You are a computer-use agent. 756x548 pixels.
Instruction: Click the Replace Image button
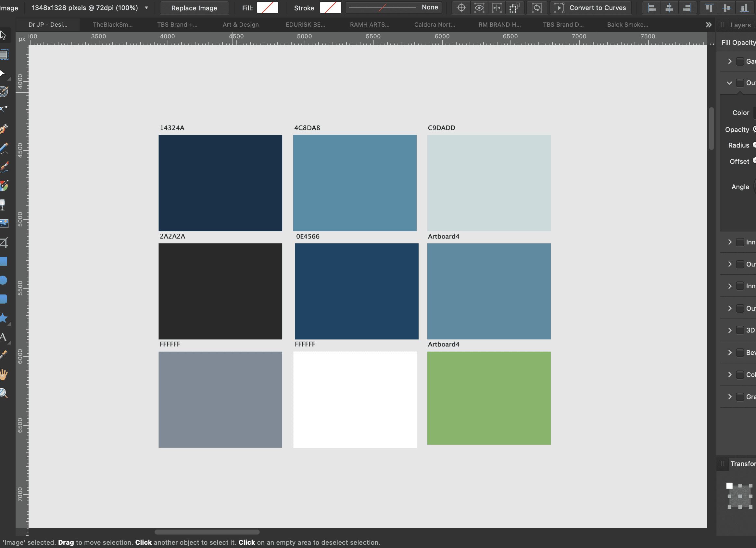coord(194,8)
